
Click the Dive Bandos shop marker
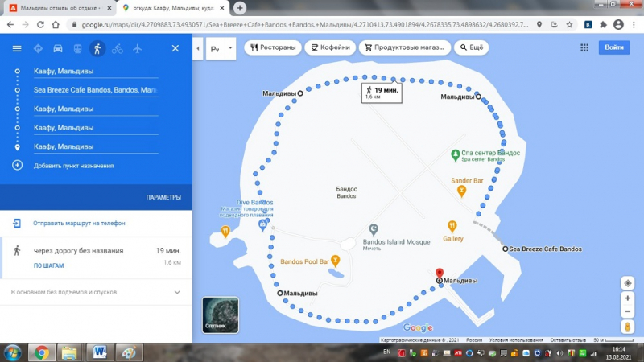tap(263, 224)
